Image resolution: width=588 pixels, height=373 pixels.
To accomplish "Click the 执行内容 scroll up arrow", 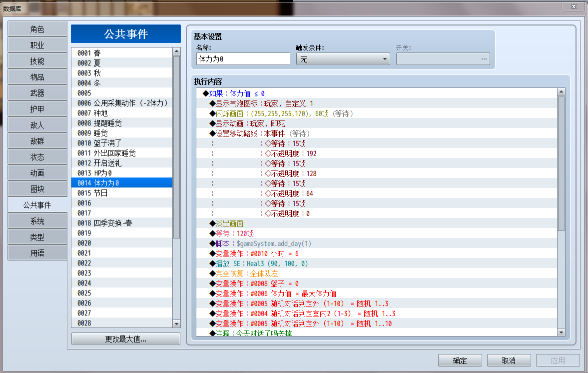I will [x=561, y=92].
